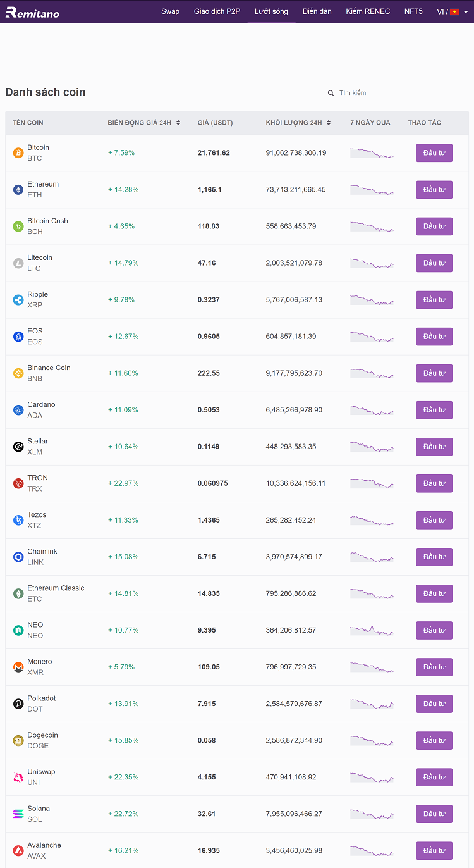This screenshot has width=474, height=868.
Task: Go to Giao dịch P2P tab
Action: point(217,11)
